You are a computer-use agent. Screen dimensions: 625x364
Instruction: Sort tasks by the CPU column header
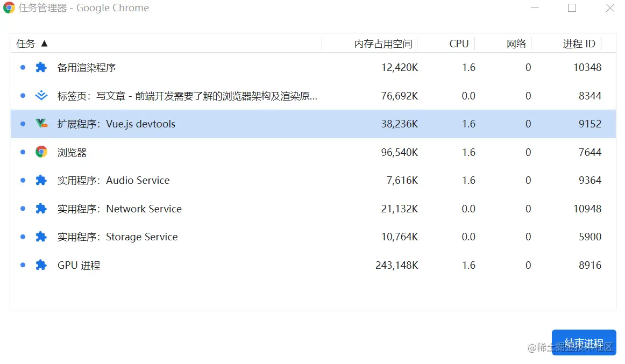(459, 44)
